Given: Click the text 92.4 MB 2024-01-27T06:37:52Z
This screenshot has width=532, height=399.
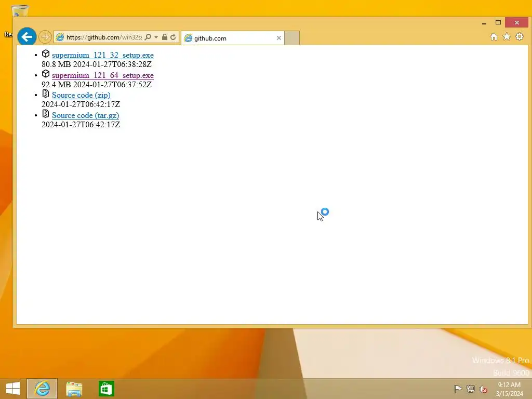Looking at the screenshot, I should pos(97,85).
